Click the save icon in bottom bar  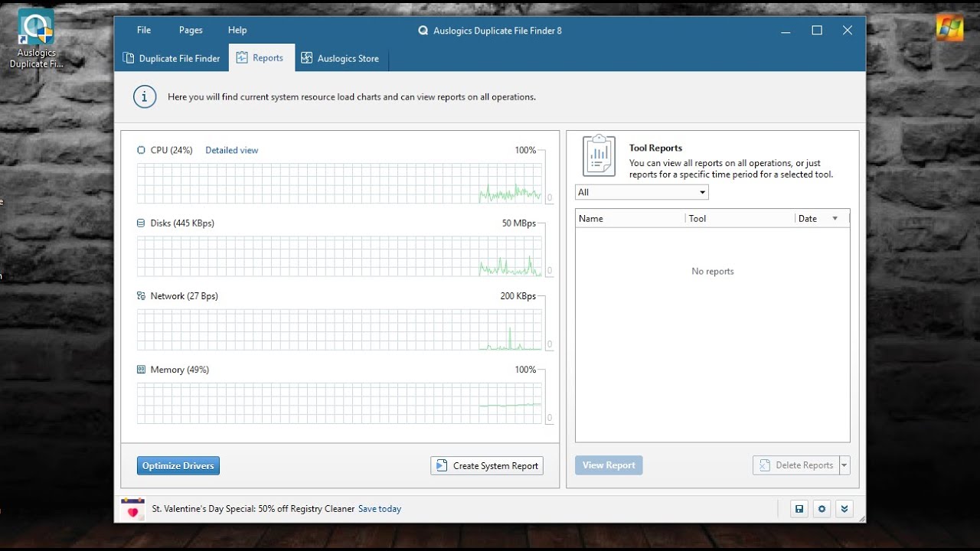point(799,509)
